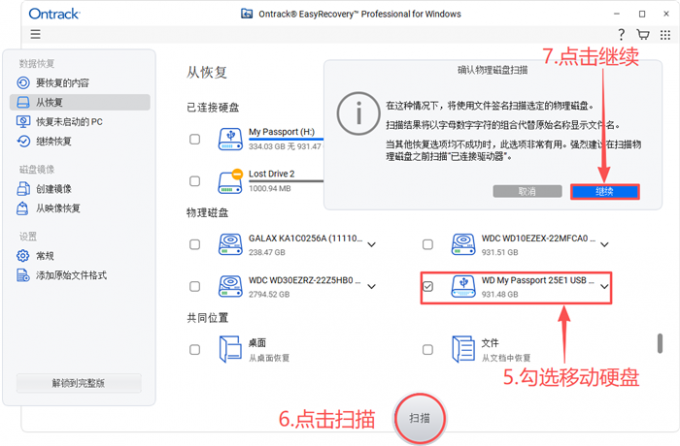Click the 常规 gear icon
Image resolution: width=680 pixels, height=446 pixels.
point(23,256)
